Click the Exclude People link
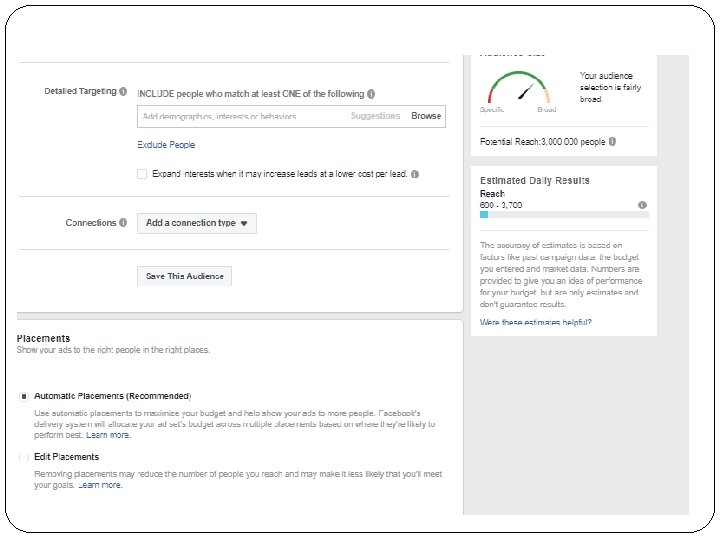 click(x=166, y=145)
